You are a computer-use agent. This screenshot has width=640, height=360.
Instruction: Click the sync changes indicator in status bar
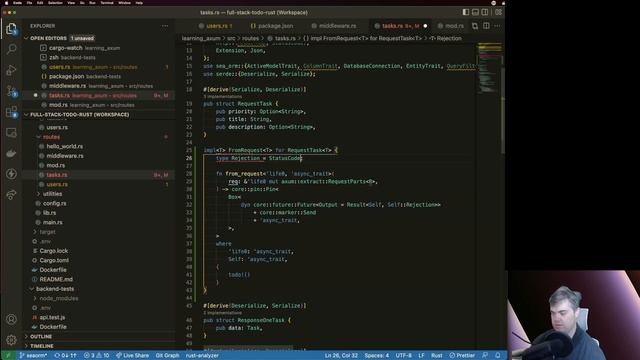[x=65, y=356]
